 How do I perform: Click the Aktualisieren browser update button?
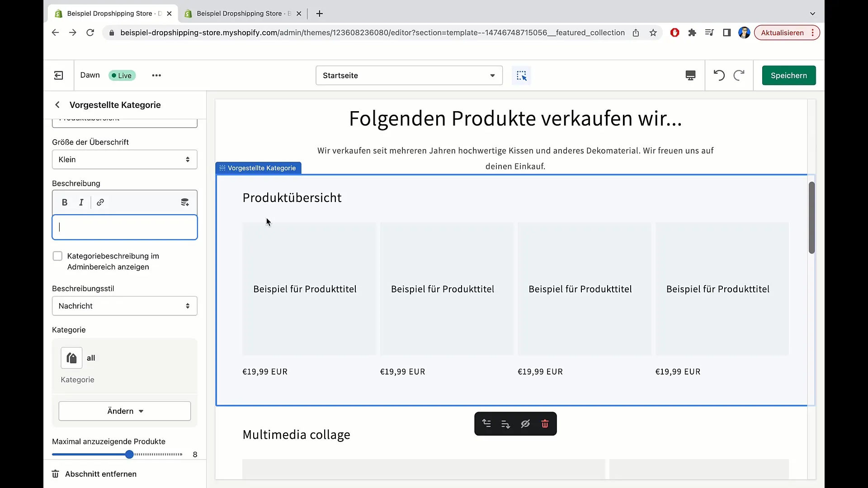coord(787,33)
